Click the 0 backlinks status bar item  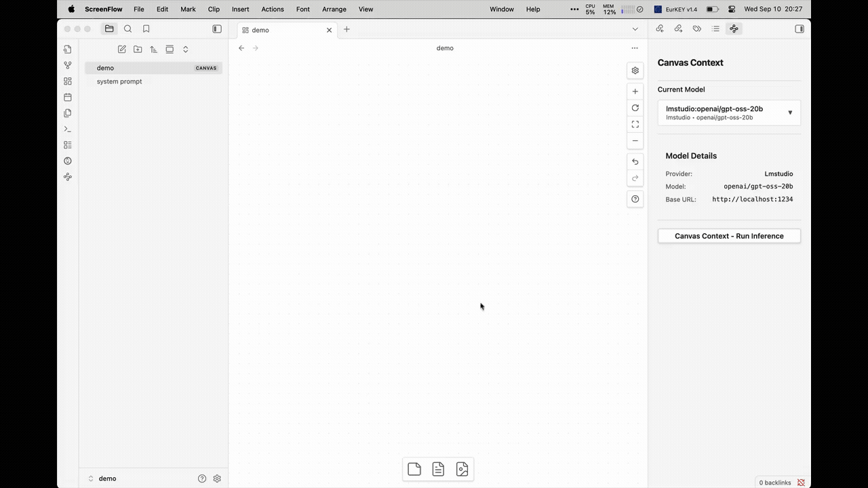coord(775,482)
